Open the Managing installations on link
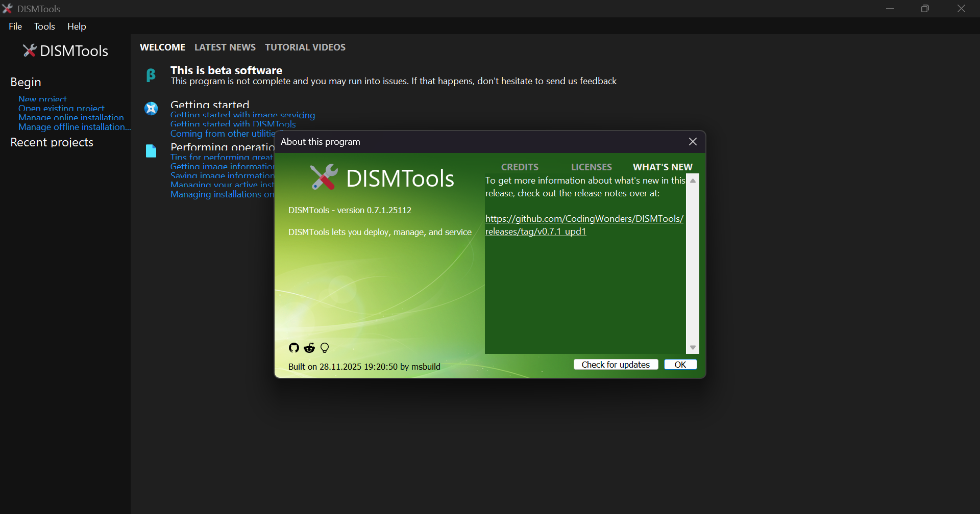980x514 pixels. (222, 194)
